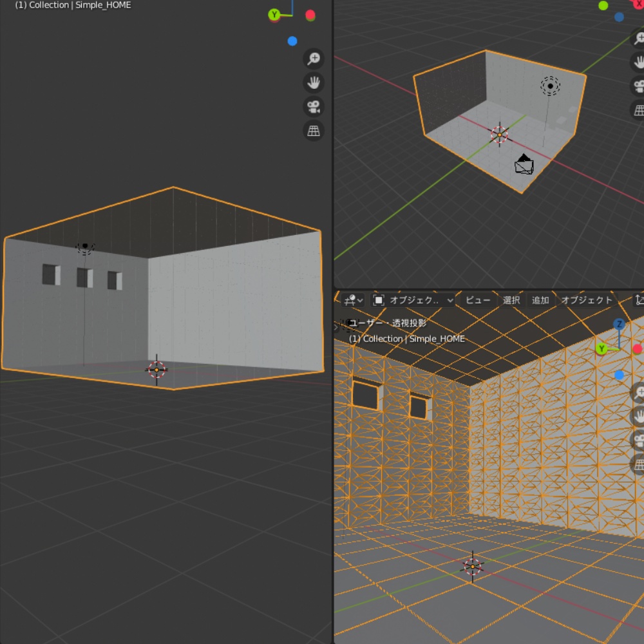Click green Y axis gizmo in bottom-right viewport
This screenshot has height=644, width=644.
[x=601, y=349]
